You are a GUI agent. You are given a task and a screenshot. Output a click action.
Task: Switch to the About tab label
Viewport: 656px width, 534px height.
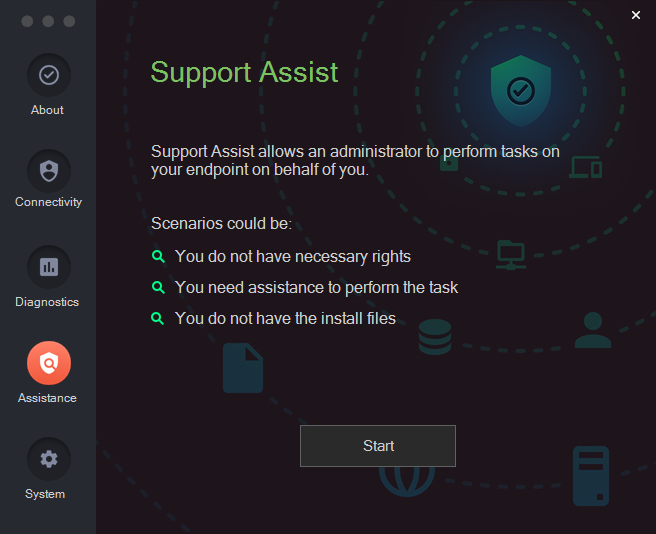(x=47, y=110)
